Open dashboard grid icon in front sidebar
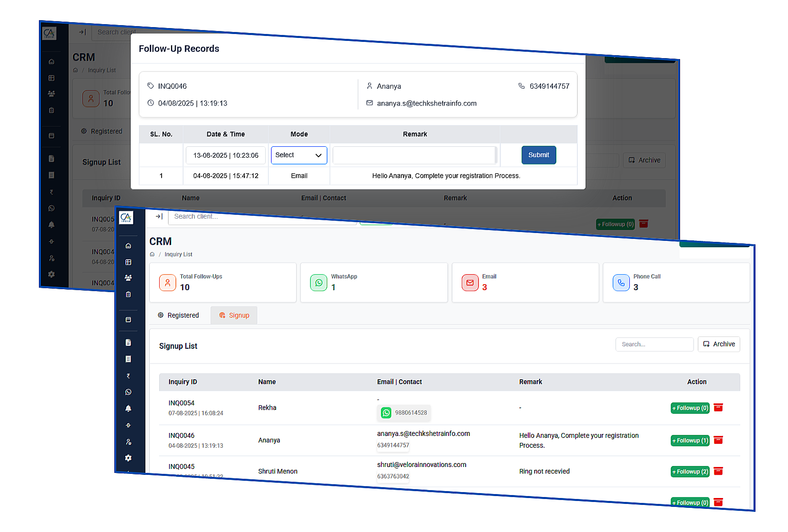Image resolution: width=788 pixels, height=532 pixels. [128, 262]
